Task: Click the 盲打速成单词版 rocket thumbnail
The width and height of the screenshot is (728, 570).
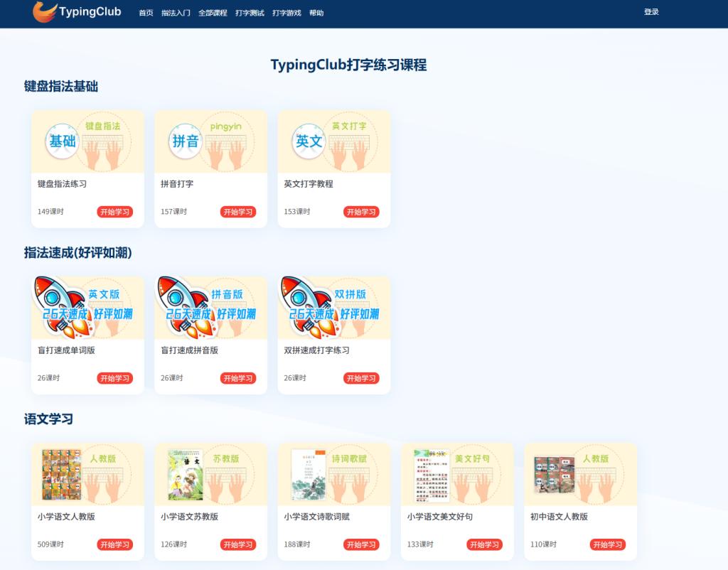Action: (87, 308)
